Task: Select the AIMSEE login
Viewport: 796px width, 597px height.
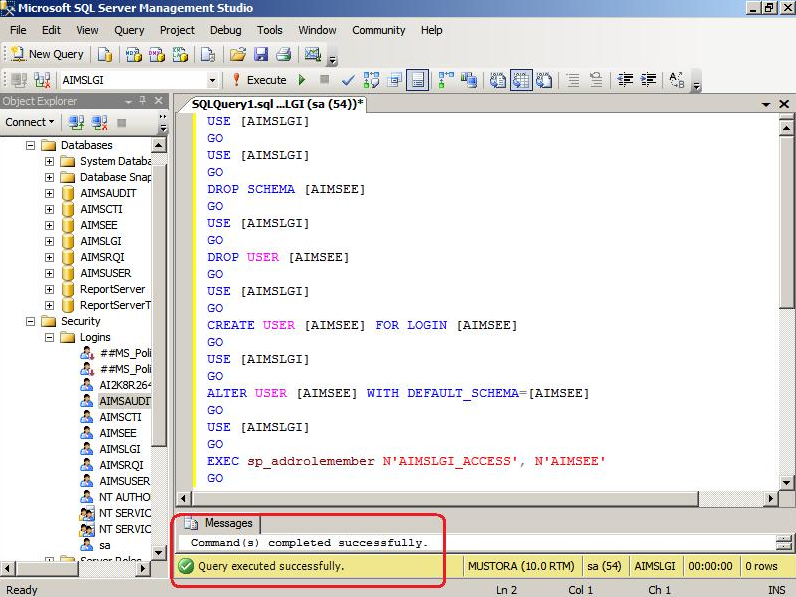Action: coord(118,433)
